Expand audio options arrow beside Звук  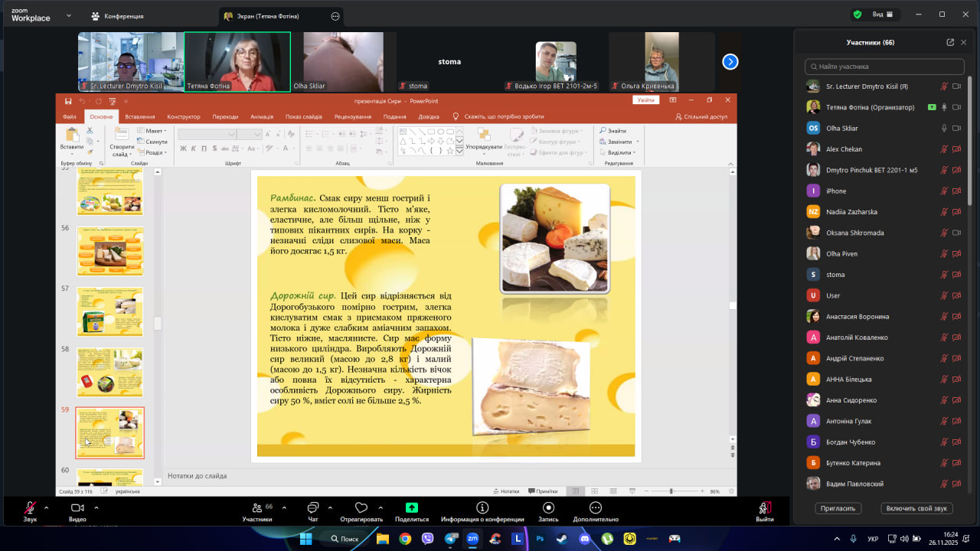[46, 507]
